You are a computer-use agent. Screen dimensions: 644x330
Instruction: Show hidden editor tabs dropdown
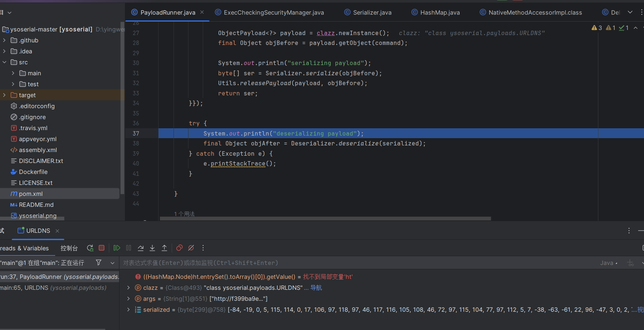pyautogui.click(x=630, y=12)
